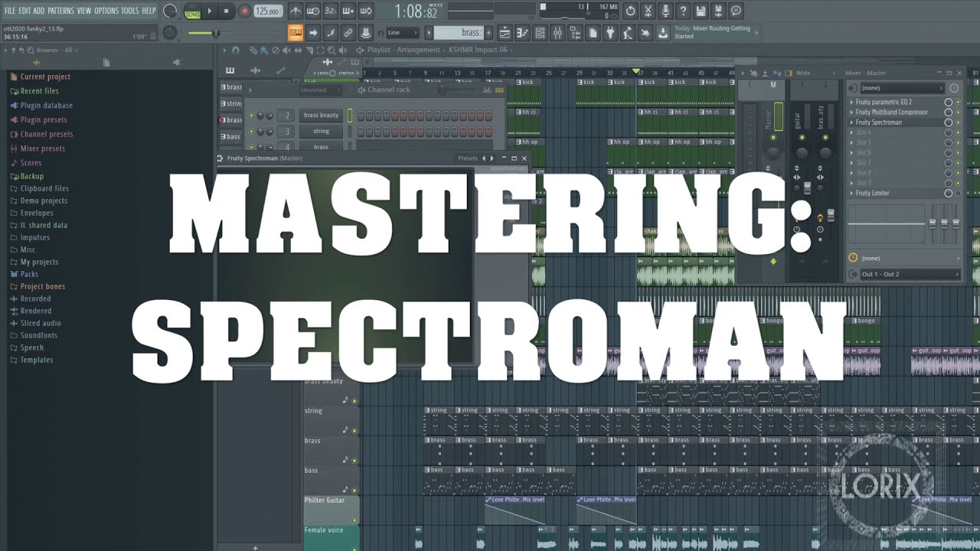The image size is (980, 551).
Task: Open the Line snap dropdown
Action: click(x=403, y=33)
